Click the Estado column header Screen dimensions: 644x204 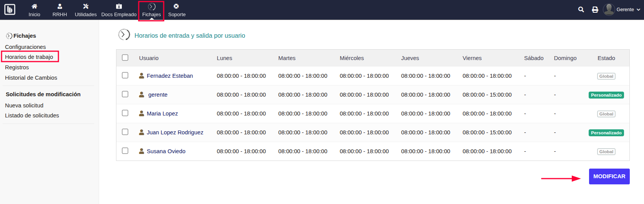click(606, 58)
